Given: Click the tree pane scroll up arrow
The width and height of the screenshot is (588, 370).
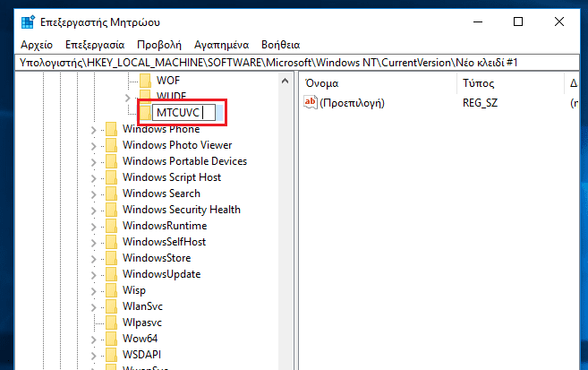Looking at the screenshot, I should tap(285, 81).
